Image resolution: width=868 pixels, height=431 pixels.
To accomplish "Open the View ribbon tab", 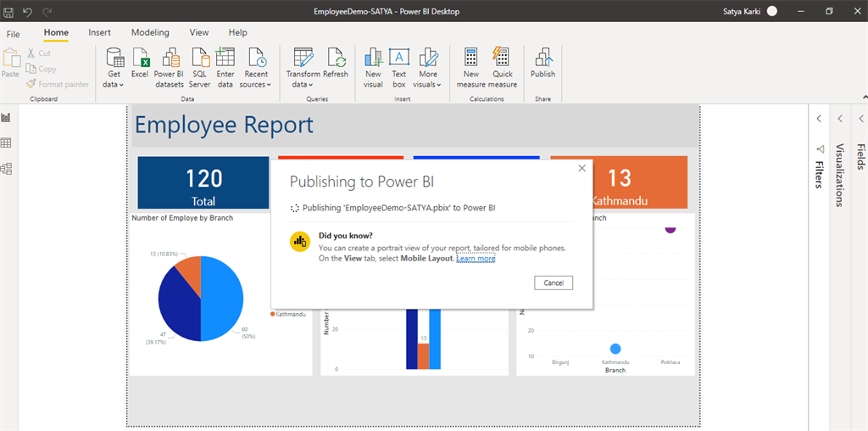I will (199, 32).
